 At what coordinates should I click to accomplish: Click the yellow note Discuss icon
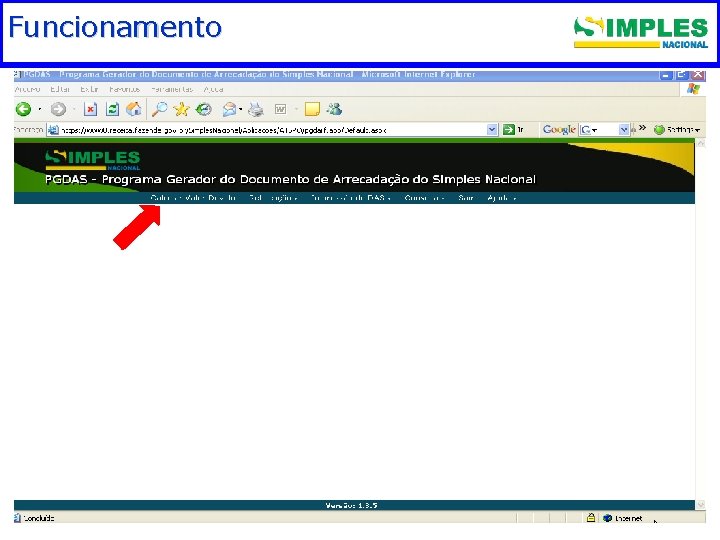[312, 109]
